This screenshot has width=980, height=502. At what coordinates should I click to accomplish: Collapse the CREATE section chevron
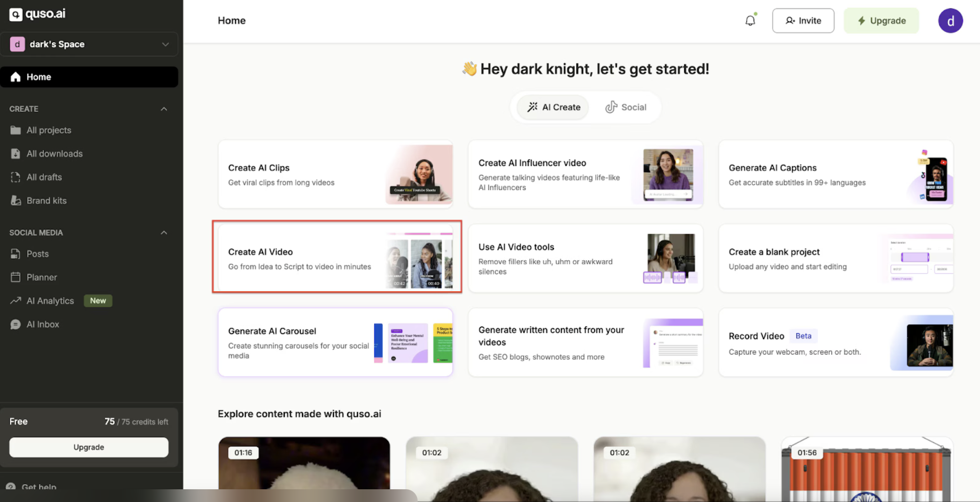pos(164,109)
